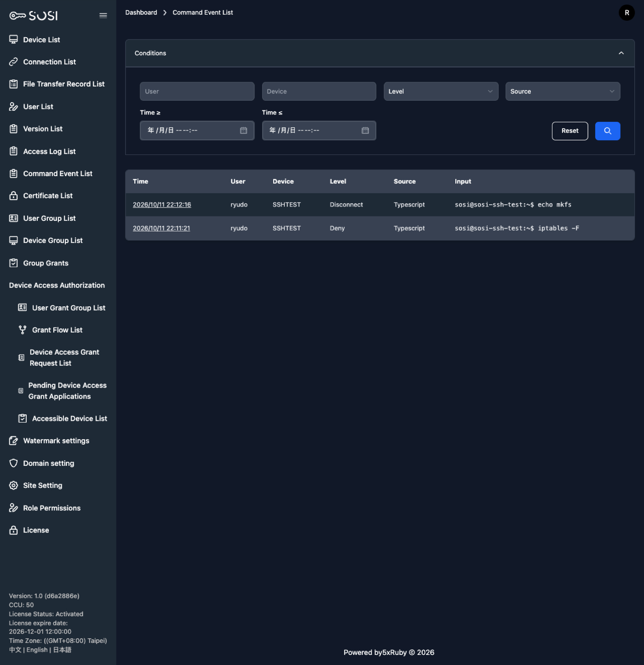Click the Site Setting gear icon
The image size is (644, 665).
[x=13, y=485]
